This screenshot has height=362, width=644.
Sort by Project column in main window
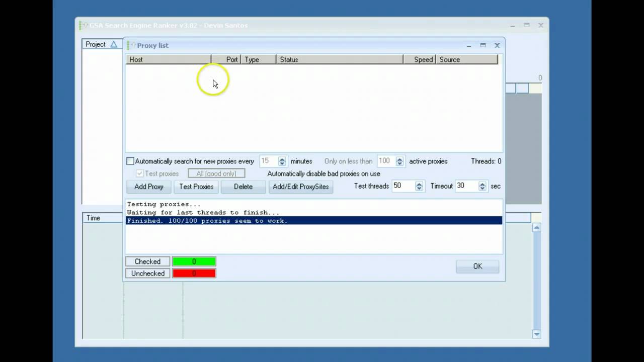click(102, 44)
